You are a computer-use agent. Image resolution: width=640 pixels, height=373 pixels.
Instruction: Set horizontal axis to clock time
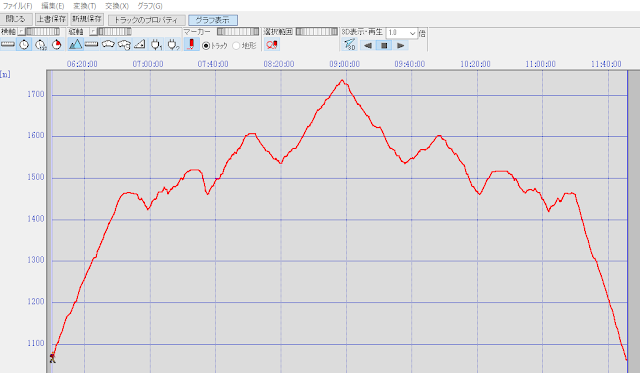[24, 44]
